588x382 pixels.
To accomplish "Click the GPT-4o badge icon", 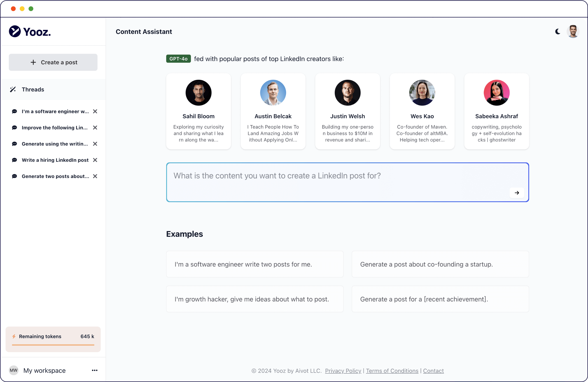I will [178, 59].
